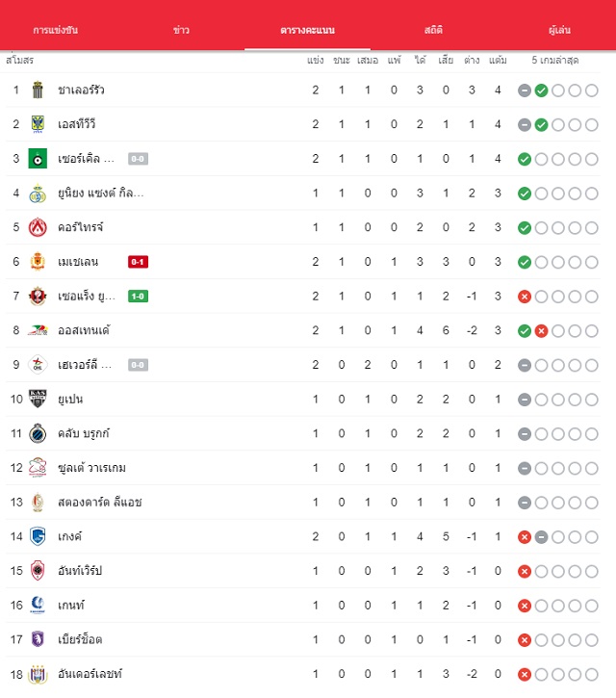Click the เบียร์ช็อต purple club badge
Screen dimensions: 616x698
[38, 639]
